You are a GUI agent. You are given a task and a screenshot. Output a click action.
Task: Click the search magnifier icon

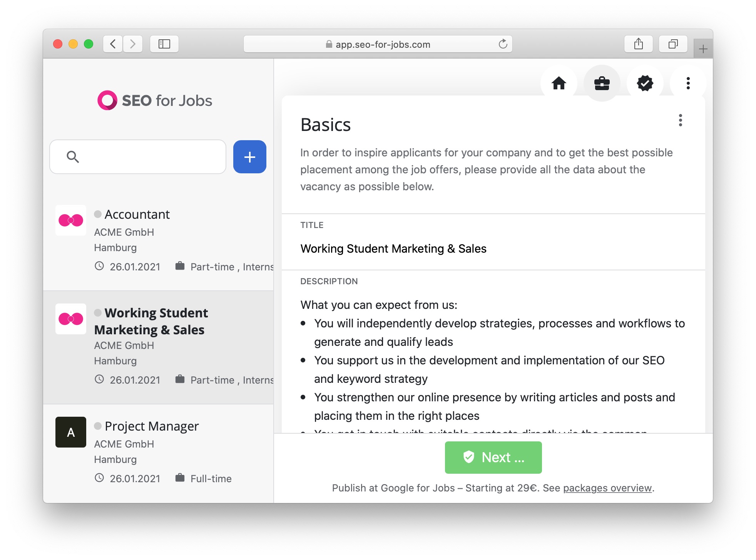click(72, 157)
